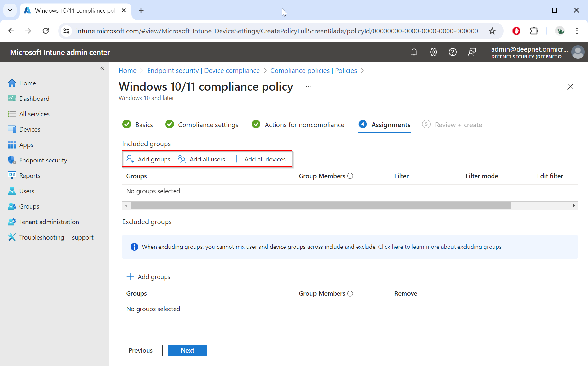The height and width of the screenshot is (366, 588).
Task: Open the browser extensions puzzle icon
Action: pyautogui.click(x=534, y=31)
